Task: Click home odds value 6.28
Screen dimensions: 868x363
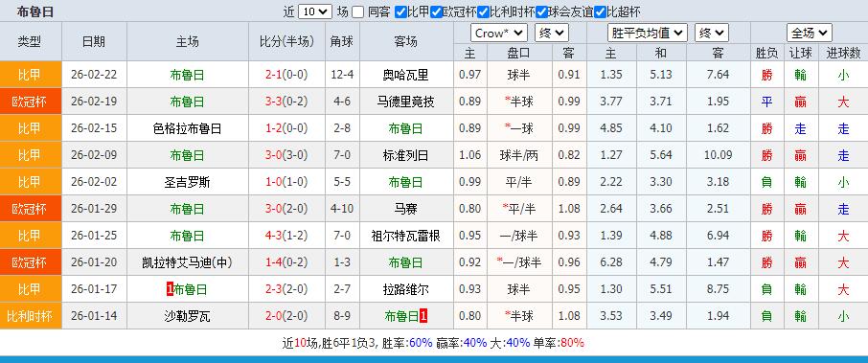Action: (611, 262)
